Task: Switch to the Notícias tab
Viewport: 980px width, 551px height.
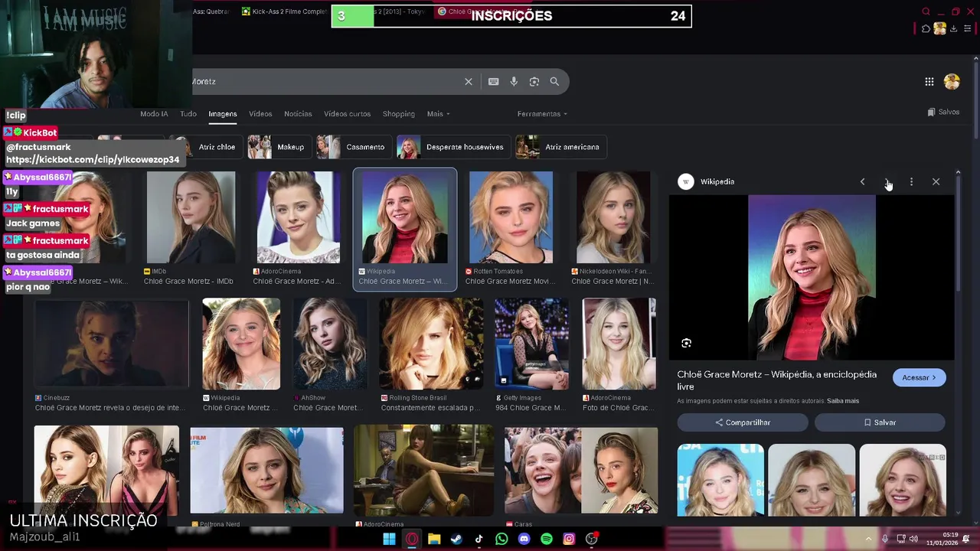Action: (x=298, y=114)
